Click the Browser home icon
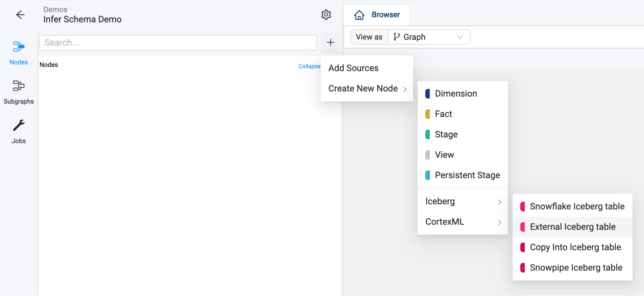This screenshot has height=296, width=644. coord(359,15)
